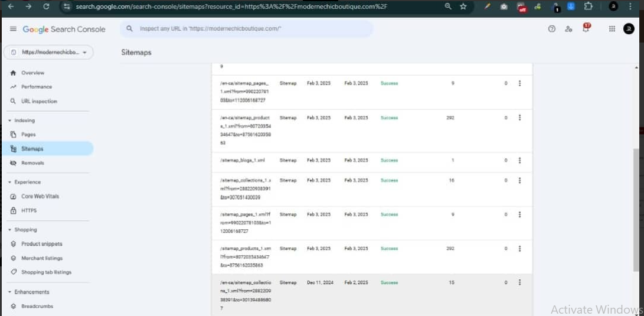Click the Help question mark icon
The image size is (644, 316).
point(552,29)
